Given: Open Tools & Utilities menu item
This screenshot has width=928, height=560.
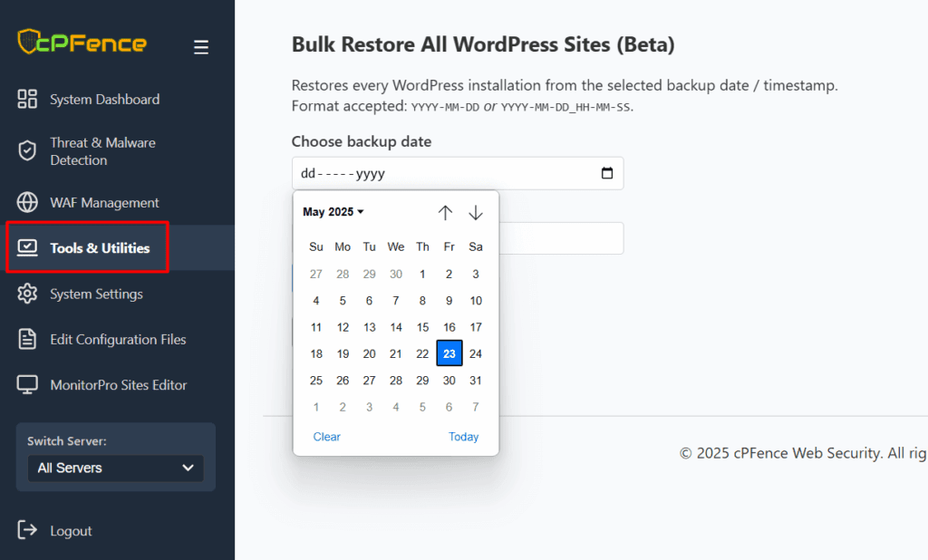Looking at the screenshot, I should pos(100,247).
